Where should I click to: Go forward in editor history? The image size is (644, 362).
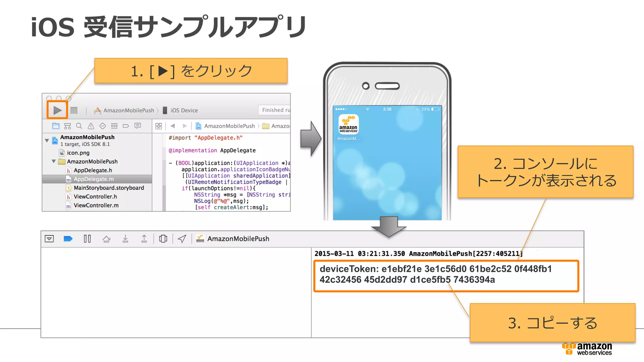point(185,126)
